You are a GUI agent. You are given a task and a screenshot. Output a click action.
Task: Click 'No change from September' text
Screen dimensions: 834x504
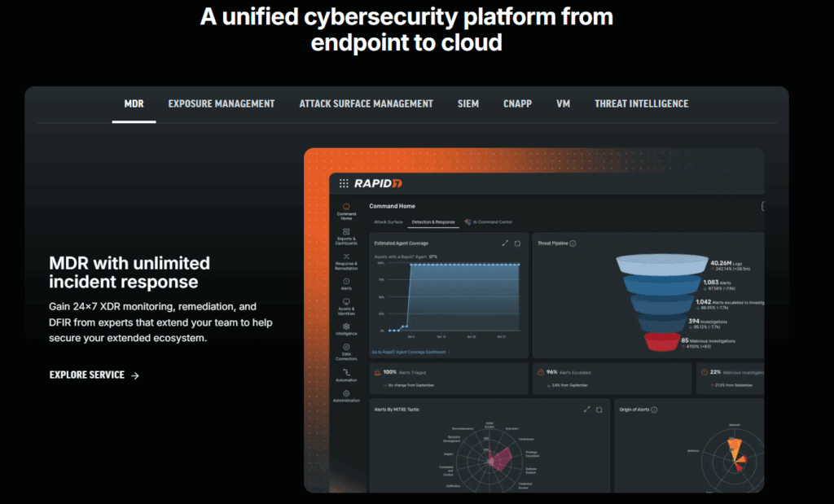[x=410, y=385]
